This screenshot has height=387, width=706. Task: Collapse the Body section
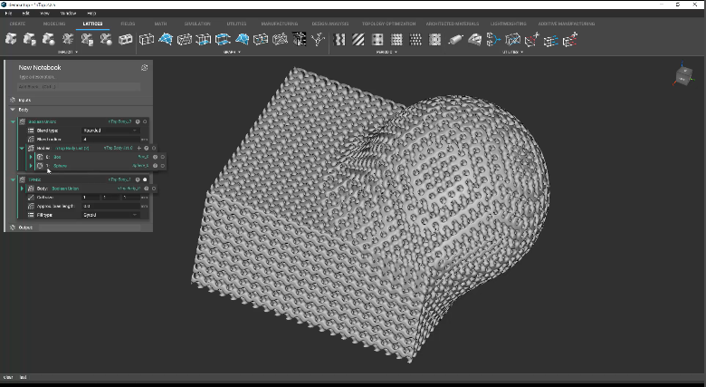13,109
